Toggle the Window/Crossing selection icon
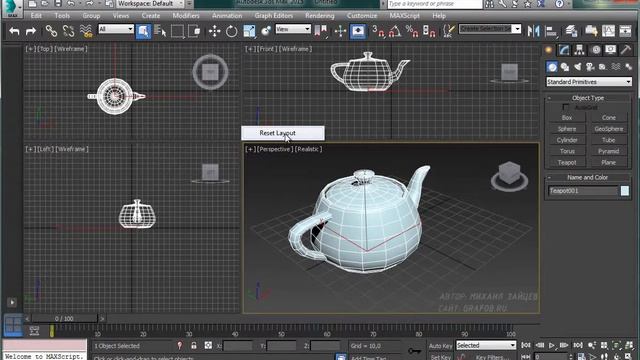Image resolution: width=640 pixels, height=360 pixels. (194, 31)
